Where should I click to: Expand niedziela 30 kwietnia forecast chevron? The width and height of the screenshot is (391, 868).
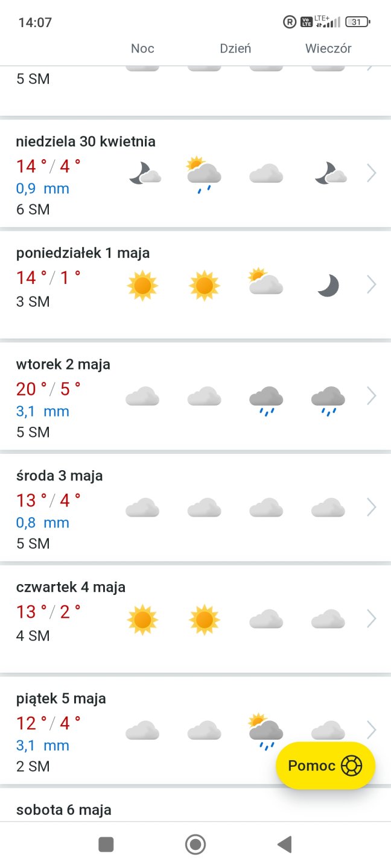point(372,174)
